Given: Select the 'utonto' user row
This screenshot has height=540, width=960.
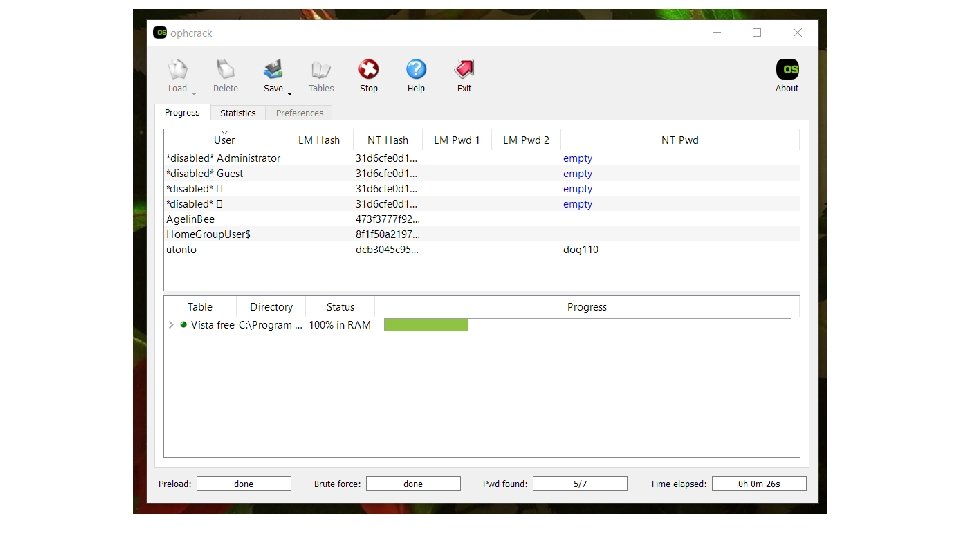Looking at the screenshot, I should tap(482, 249).
